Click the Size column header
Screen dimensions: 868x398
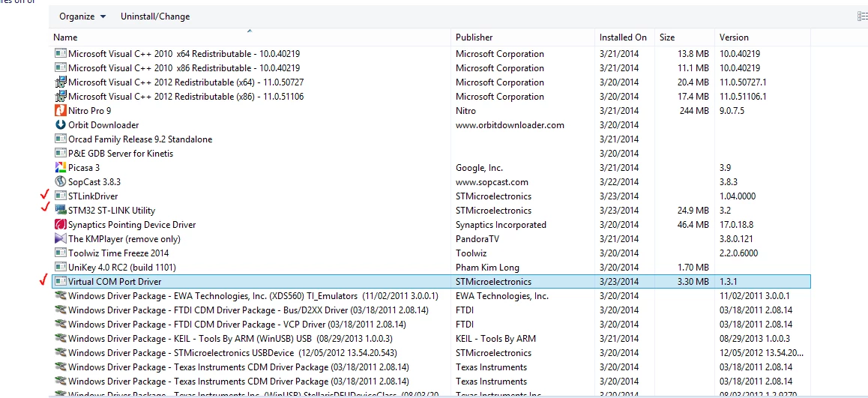click(667, 37)
